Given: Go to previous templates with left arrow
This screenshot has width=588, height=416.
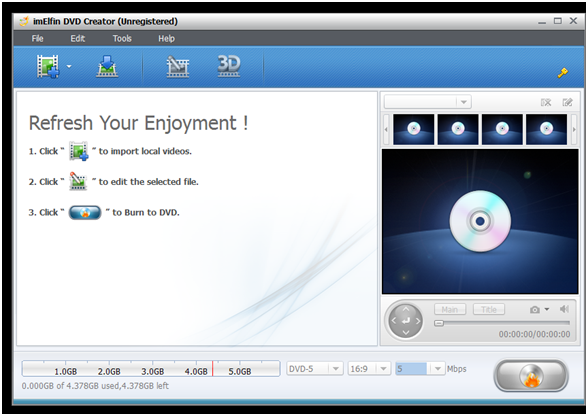Looking at the screenshot, I should click(x=386, y=129).
